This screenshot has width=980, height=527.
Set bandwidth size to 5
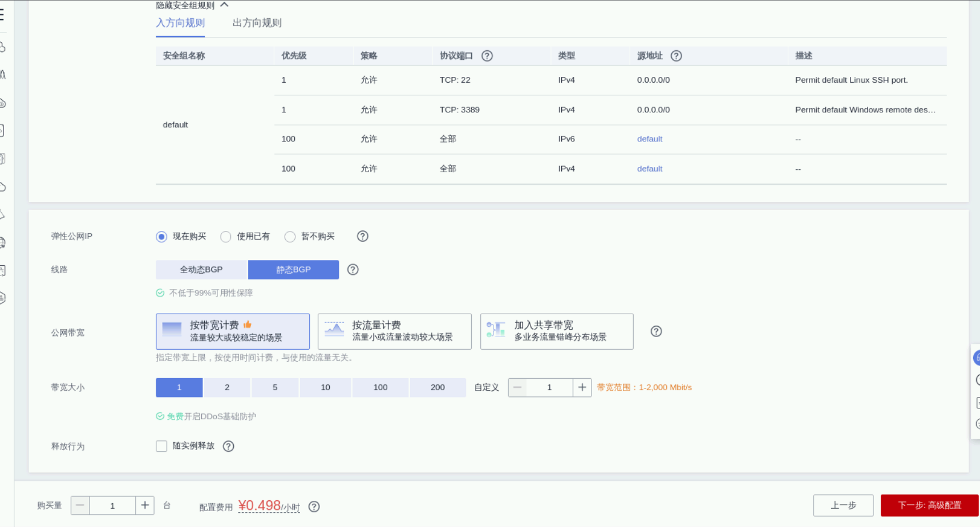275,387
